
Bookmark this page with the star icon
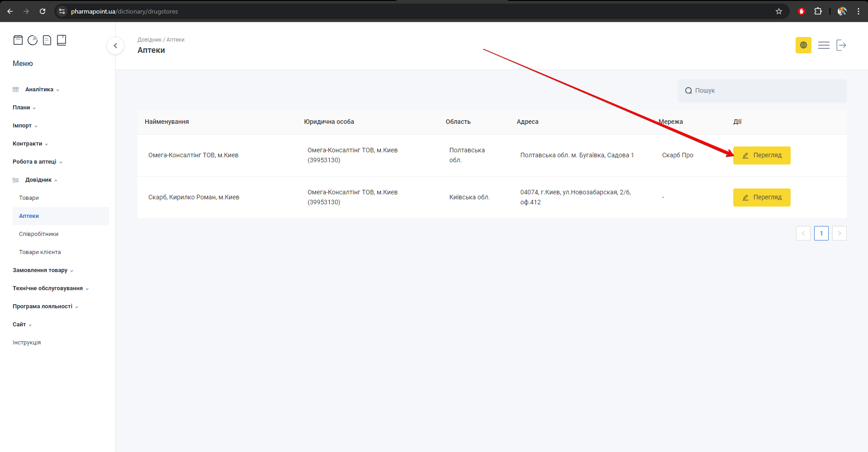[x=779, y=11]
